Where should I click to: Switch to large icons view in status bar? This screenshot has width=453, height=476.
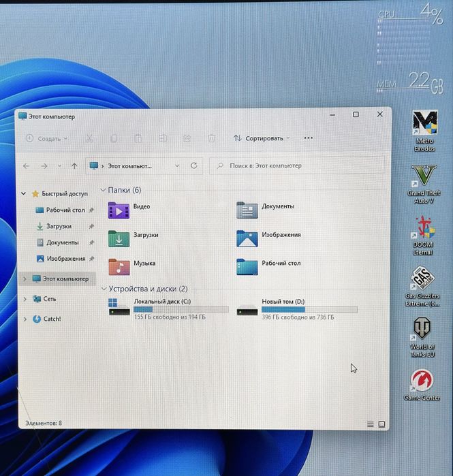point(381,424)
